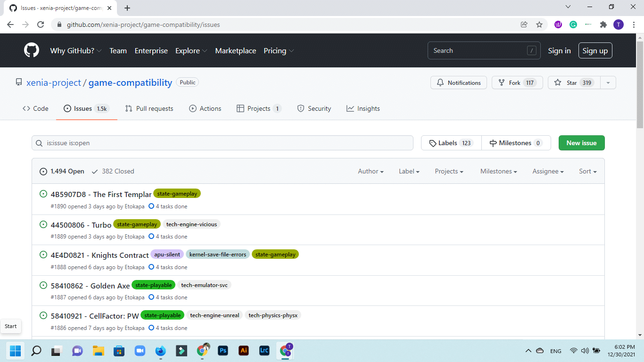Click the Sign in link
The image size is (644, 362).
[x=559, y=50]
